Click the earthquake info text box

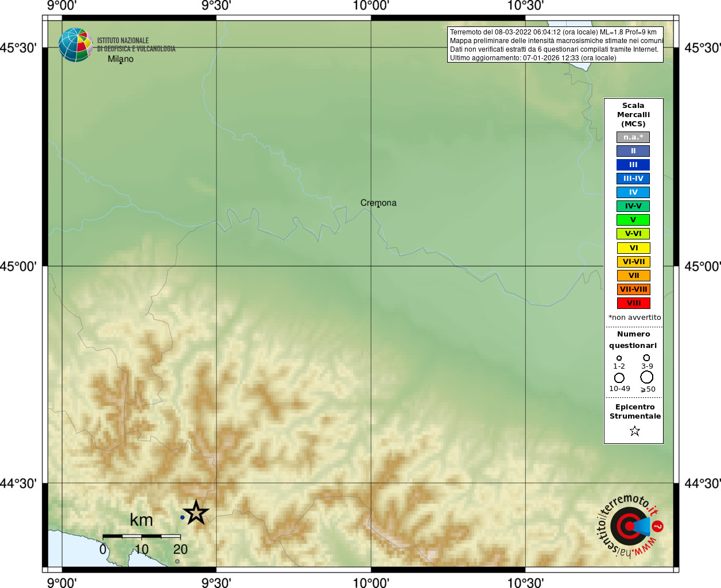click(x=555, y=45)
